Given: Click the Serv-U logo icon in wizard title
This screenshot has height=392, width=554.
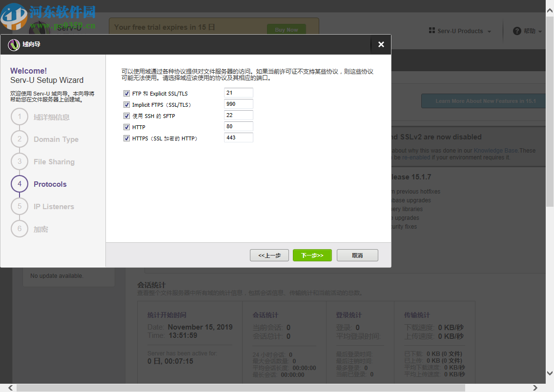Looking at the screenshot, I should 14,45.
